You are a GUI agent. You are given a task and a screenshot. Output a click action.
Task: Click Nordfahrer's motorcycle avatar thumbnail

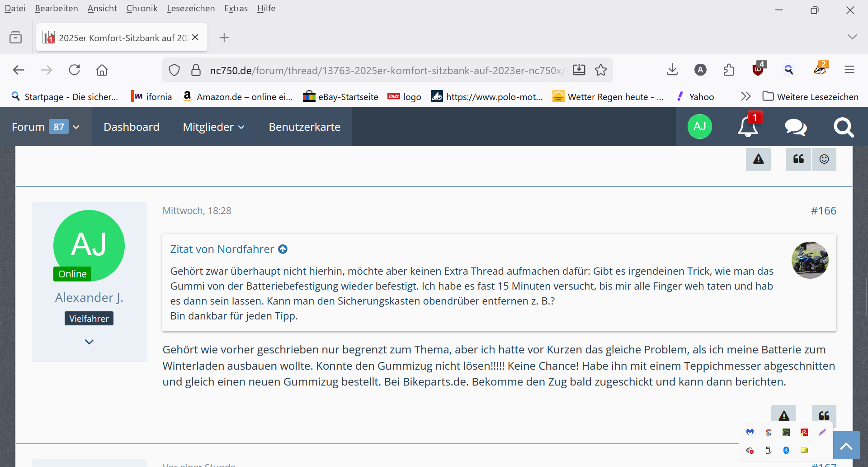pos(810,260)
